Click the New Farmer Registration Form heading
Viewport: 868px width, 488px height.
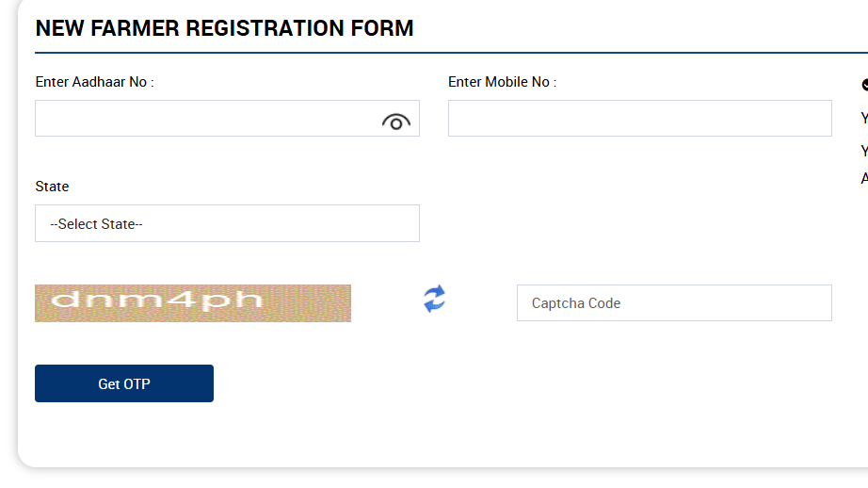224,28
